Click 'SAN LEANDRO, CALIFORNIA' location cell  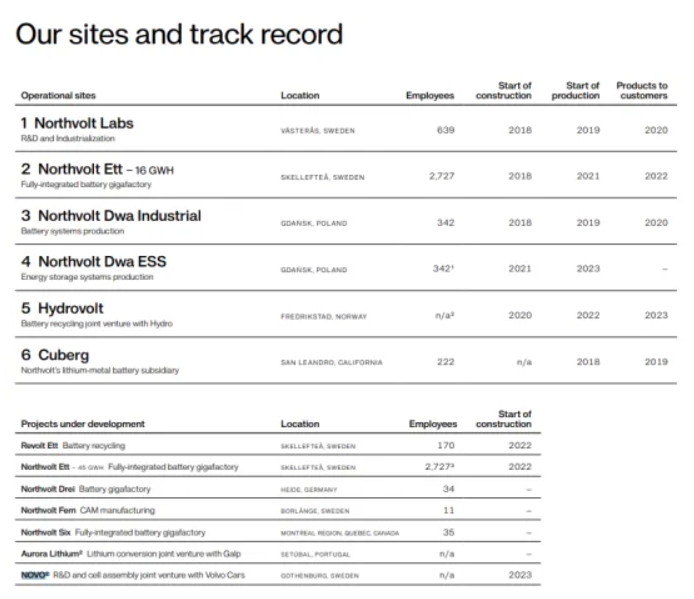pos(331,362)
